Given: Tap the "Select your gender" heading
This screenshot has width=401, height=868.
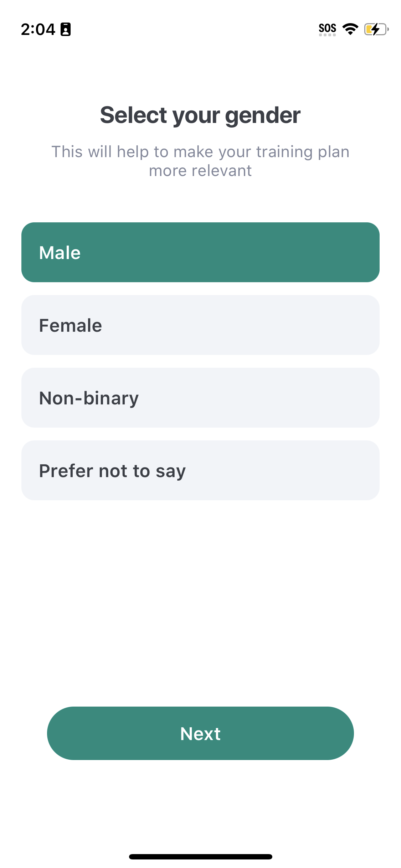Looking at the screenshot, I should pyautogui.click(x=200, y=115).
